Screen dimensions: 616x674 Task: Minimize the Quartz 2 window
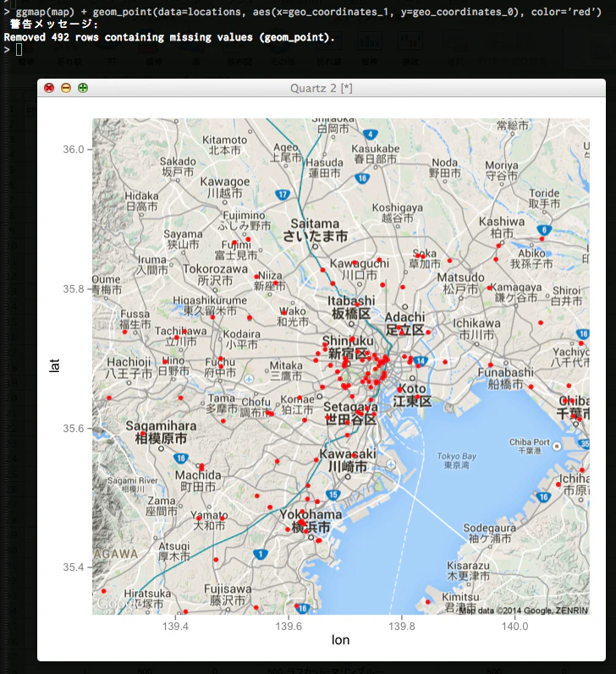click(x=66, y=88)
